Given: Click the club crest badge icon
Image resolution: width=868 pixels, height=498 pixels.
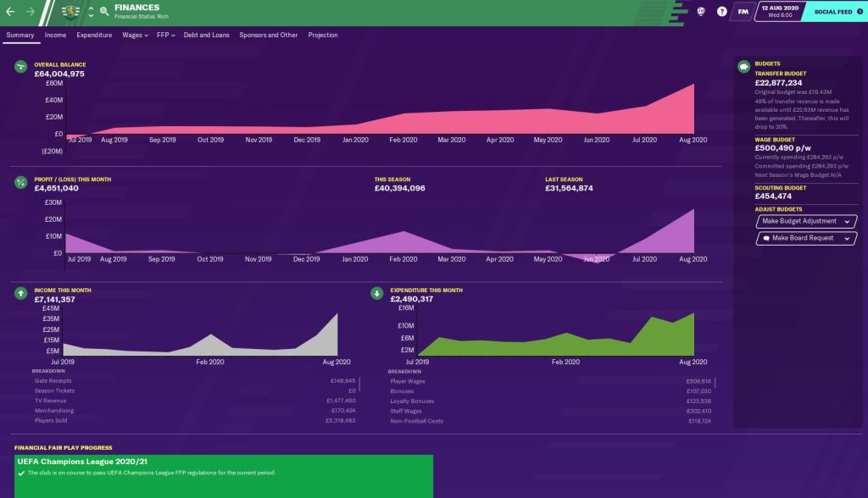Looking at the screenshot, I should click(72, 12).
